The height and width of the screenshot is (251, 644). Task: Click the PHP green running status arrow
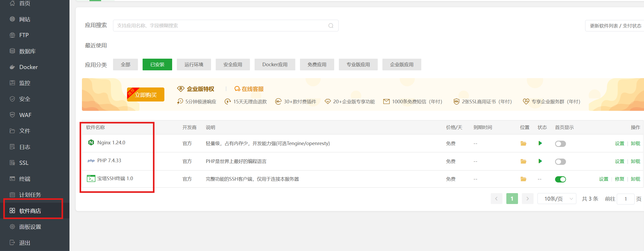pos(540,161)
